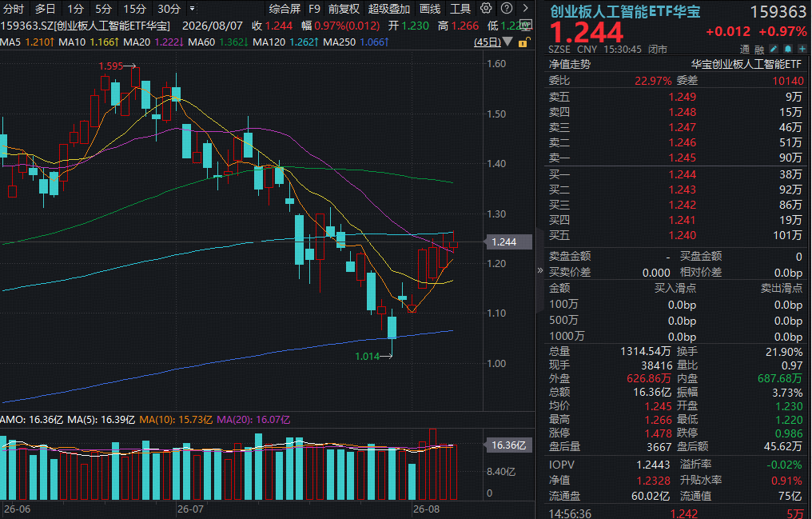Viewport: 812px width, 519px height.
Task: Click the pencil edit icon beside 融
Action: 773,49
